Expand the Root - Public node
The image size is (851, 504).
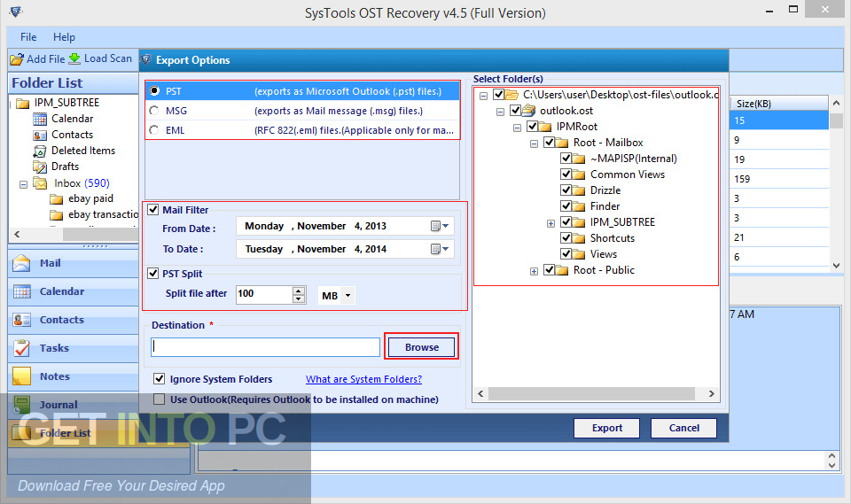click(x=534, y=271)
